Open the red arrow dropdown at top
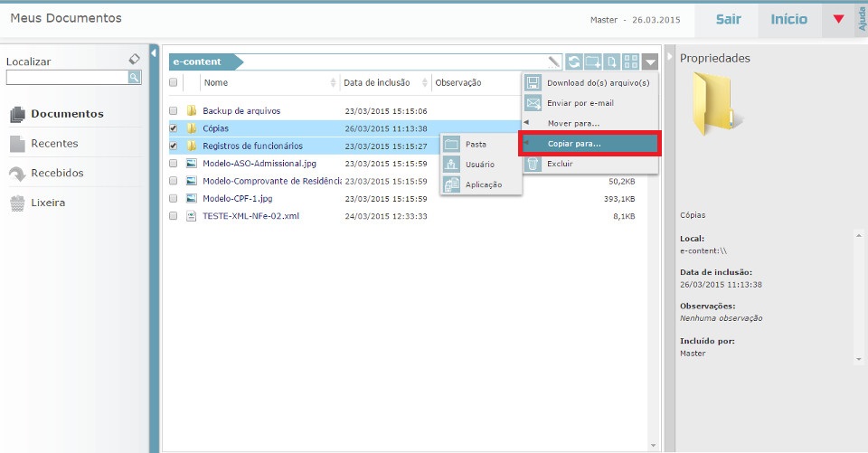This screenshot has height=453, width=868. coord(838,19)
